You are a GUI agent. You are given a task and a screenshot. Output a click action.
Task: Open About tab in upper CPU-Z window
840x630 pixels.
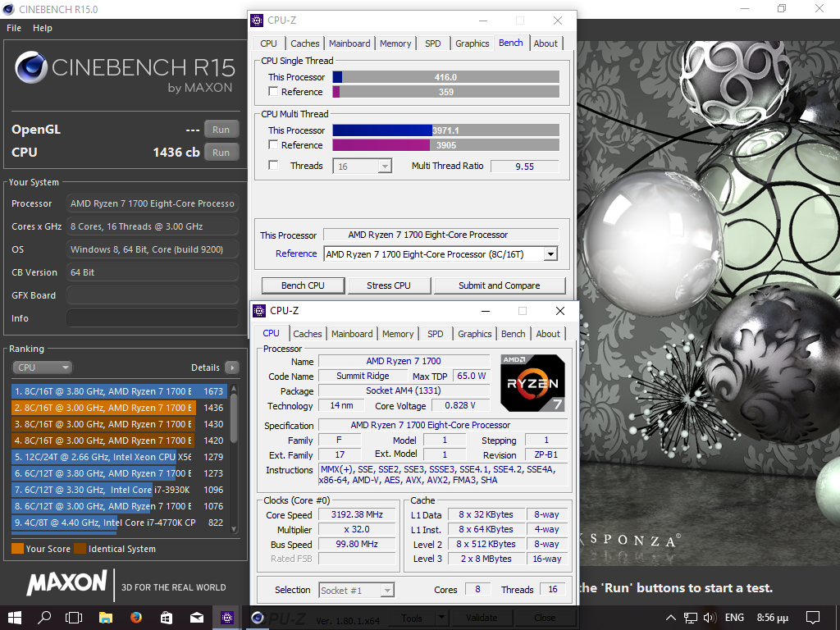tap(546, 43)
